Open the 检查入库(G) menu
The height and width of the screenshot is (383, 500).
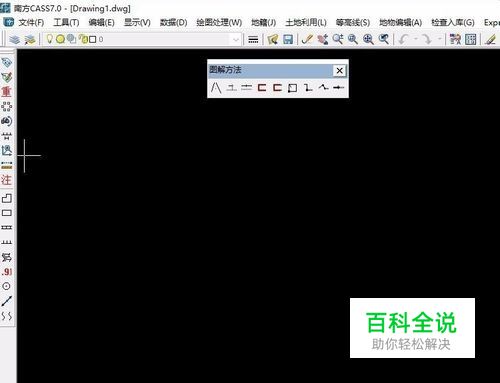click(453, 22)
